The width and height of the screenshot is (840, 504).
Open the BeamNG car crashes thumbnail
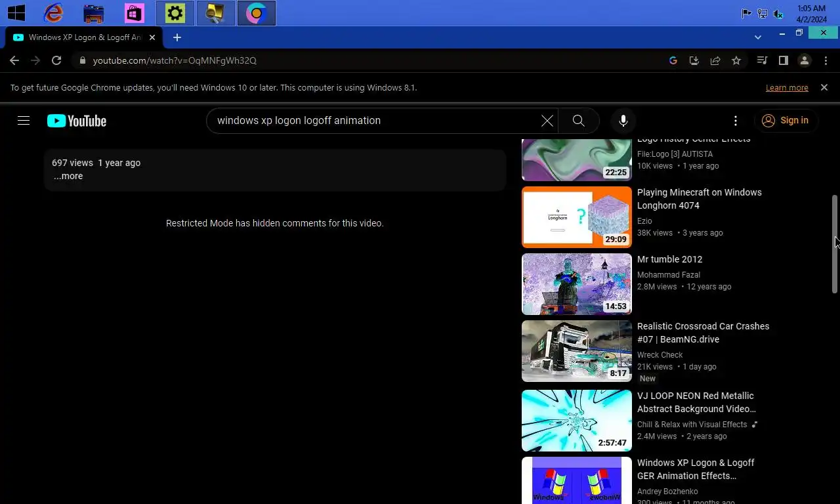click(x=576, y=351)
